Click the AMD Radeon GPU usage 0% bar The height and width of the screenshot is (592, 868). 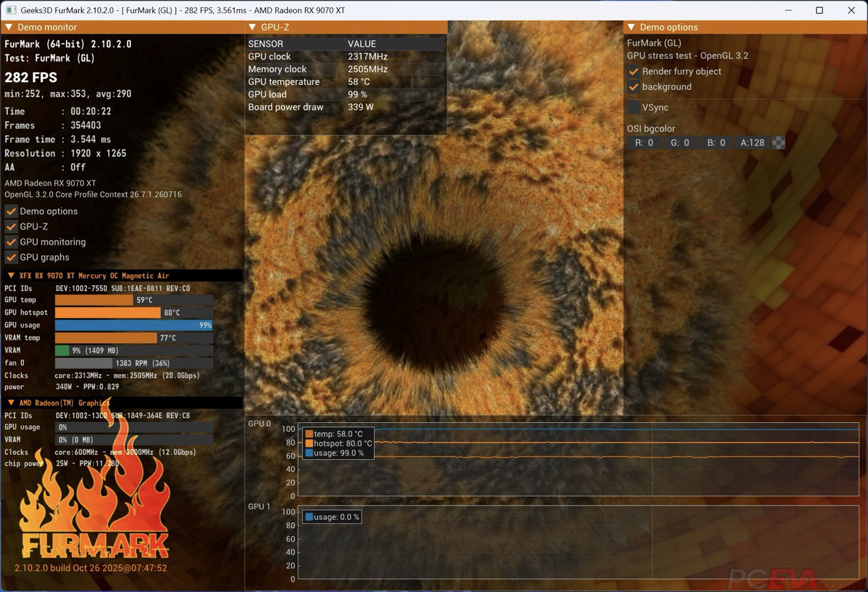pyautogui.click(x=134, y=427)
